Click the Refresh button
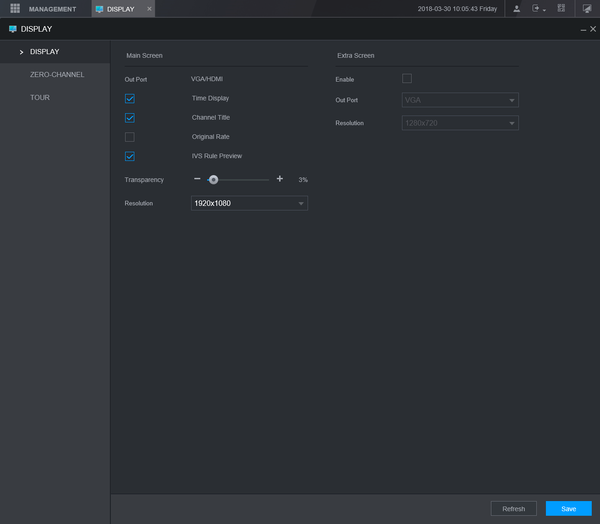The height and width of the screenshot is (524, 600). click(x=513, y=508)
